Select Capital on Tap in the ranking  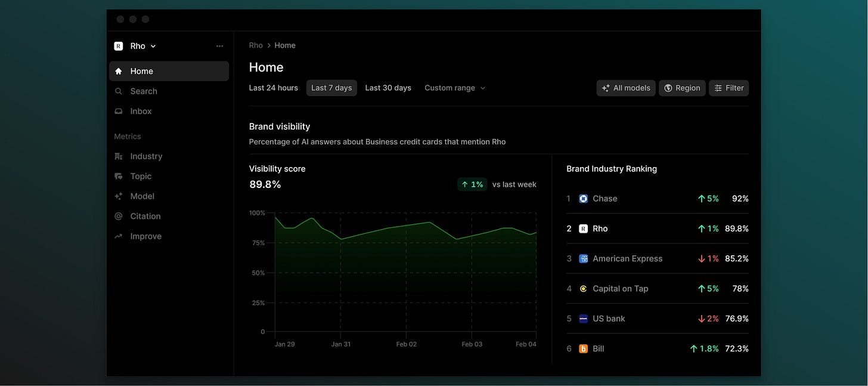pyautogui.click(x=621, y=289)
